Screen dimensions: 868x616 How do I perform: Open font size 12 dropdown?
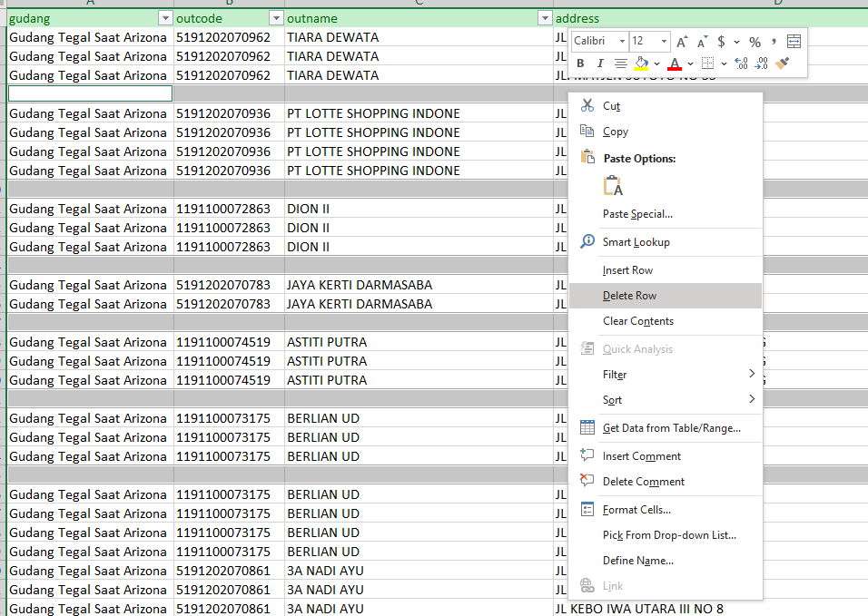664,42
